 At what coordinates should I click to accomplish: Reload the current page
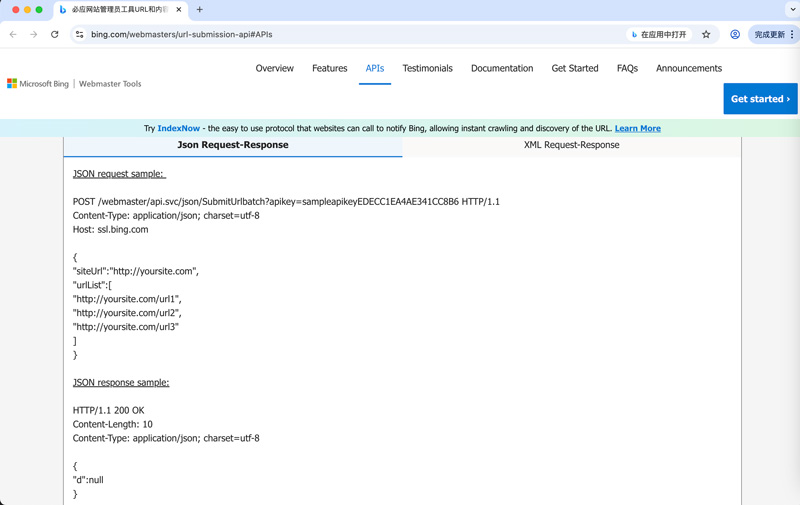(x=55, y=34)
